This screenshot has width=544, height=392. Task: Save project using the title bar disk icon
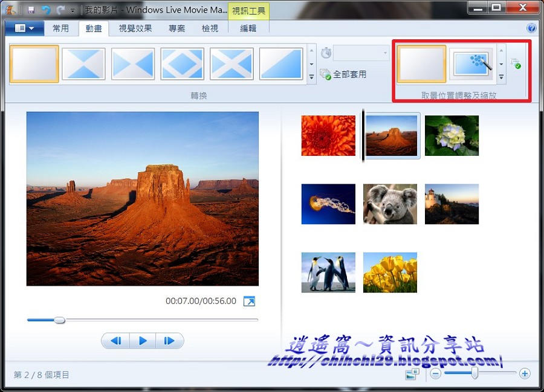point(31,10)
